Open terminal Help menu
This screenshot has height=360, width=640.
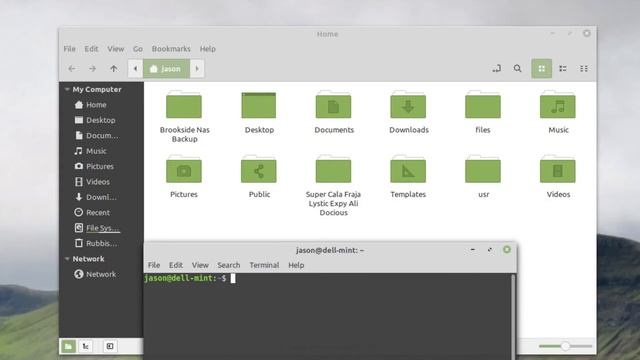coord(296,265)
